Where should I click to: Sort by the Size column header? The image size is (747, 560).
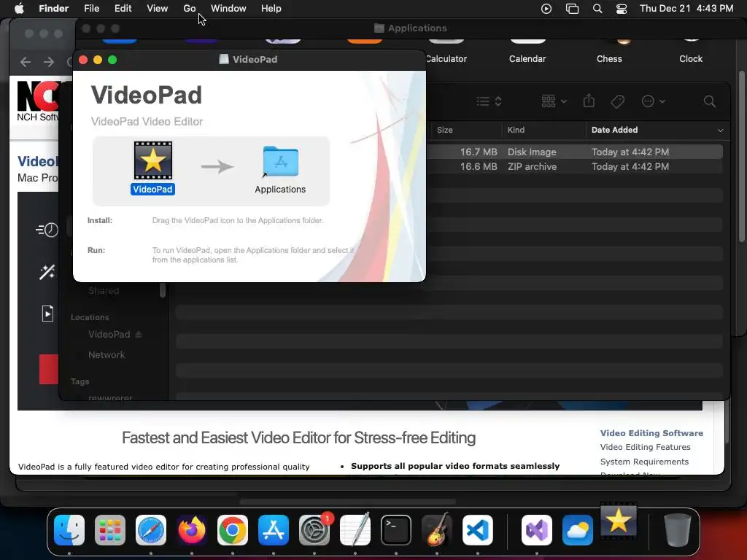click(444, 130)
